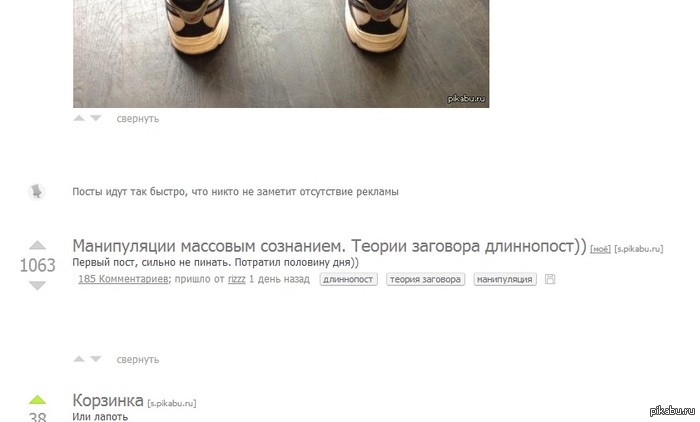Collapse the second post with the lower свернуть
The image size is (700, 422).
pyautogui.click(x=138, y=359)
